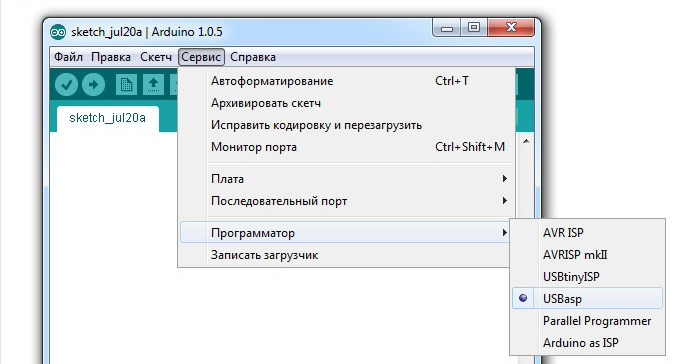Select AVRISP mkII programmer
The image size is (678, 364).
(588, 255)
